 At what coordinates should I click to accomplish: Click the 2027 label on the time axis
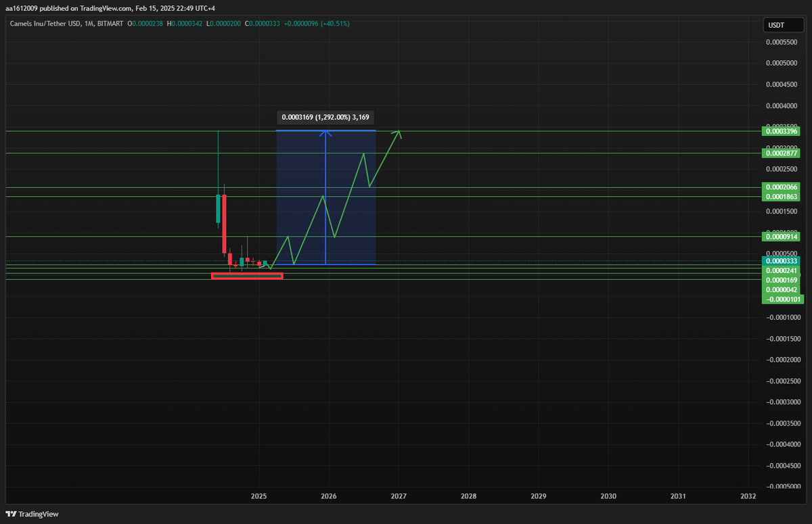(399, 496)
